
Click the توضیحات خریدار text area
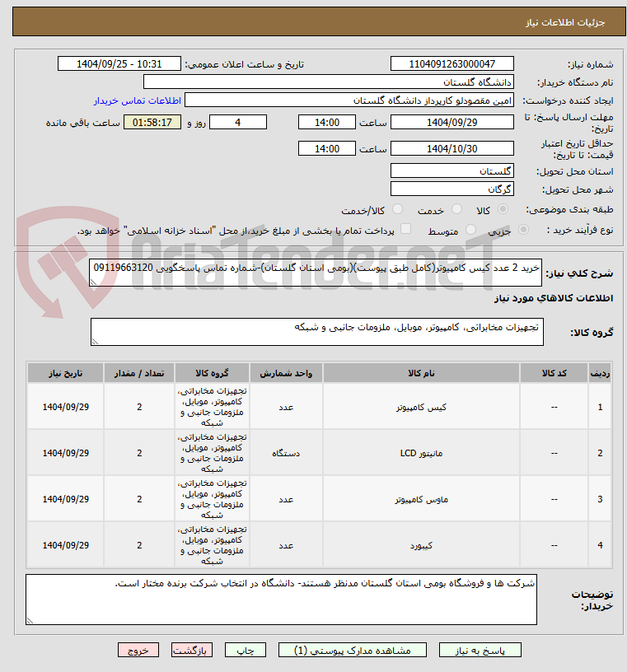point(281,600)
